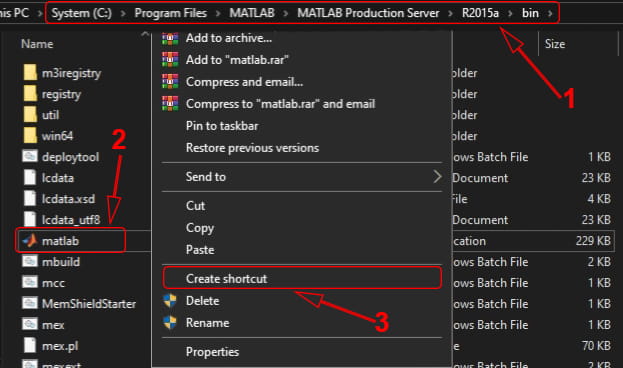
Task: Click the MemShieldStarter batch file icon
Action: (x=30, y=304)
